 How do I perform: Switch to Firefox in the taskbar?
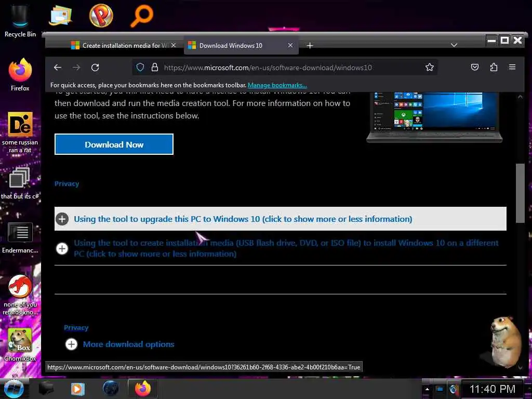(142, 389)
